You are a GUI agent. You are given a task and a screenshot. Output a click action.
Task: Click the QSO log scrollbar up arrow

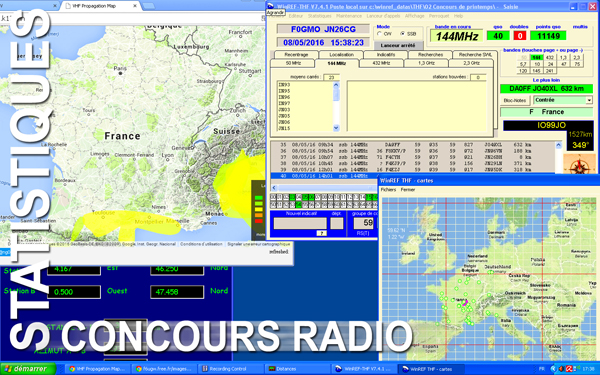click(x=558, y=145)
